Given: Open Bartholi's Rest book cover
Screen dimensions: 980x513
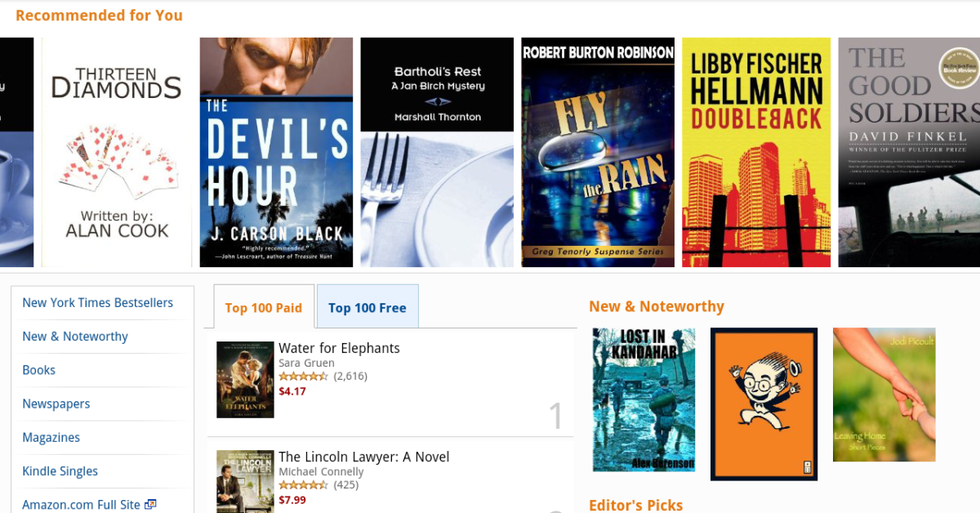Looking at the screenshot, I should (437, 153).
